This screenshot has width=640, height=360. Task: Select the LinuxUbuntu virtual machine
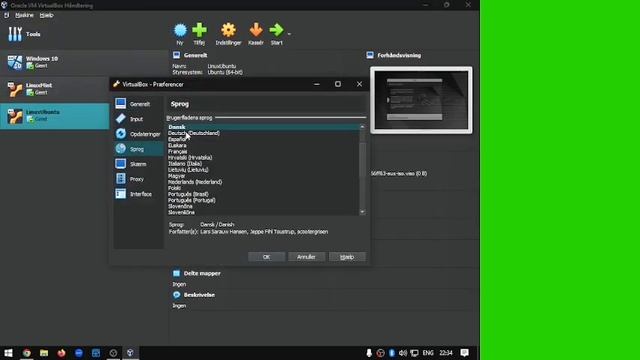(x=55, y=116)
